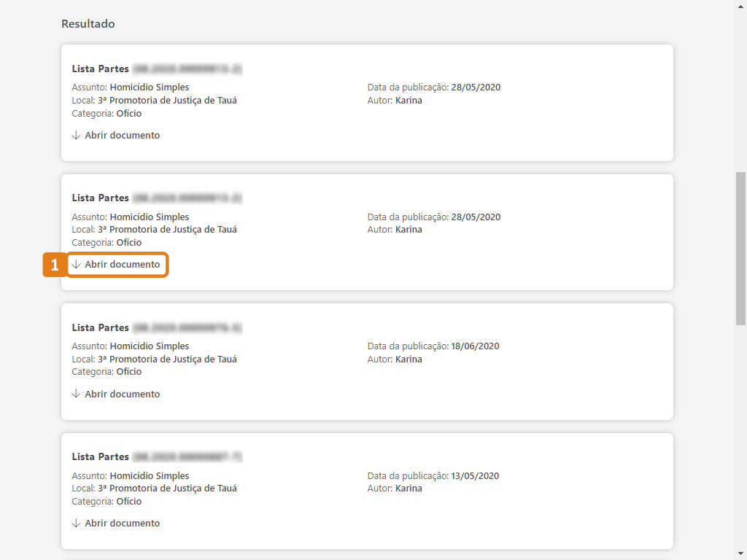747x560 pixels.
Task: Select the second card's "Lista Partes" title
Action: point(100,198)
